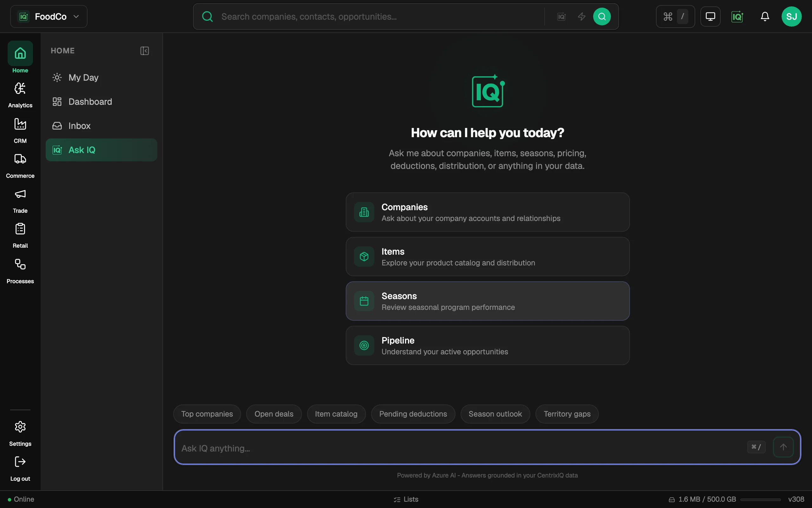Open Analytics from the rail
The width and height of the screenshot is (812, 508).
(x=20, y=95)
